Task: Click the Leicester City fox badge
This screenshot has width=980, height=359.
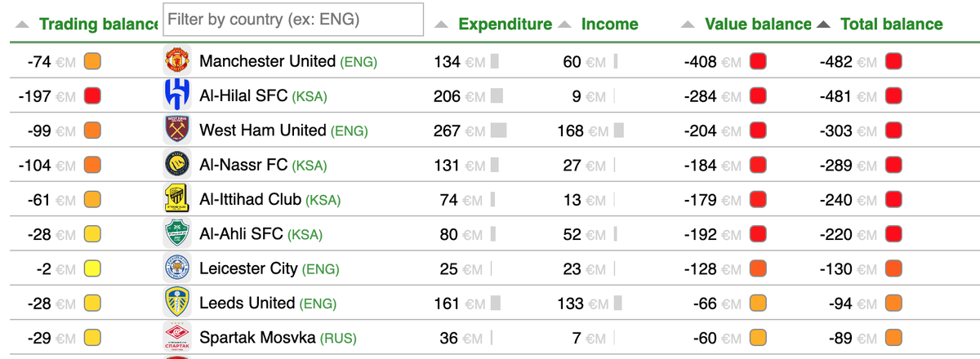Action: 177,268
